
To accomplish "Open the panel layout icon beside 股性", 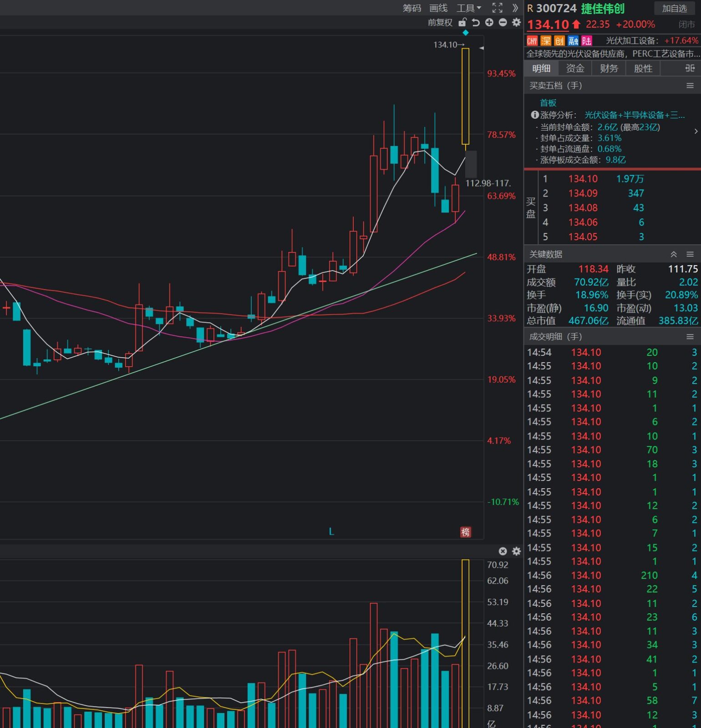I will tap(690, 68).
